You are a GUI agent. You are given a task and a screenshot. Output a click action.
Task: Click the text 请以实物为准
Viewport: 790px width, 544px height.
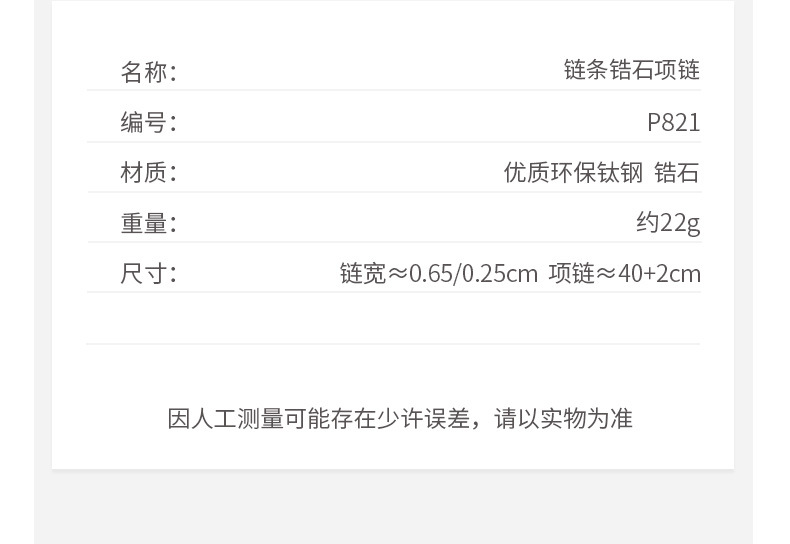tap(563, 419)
